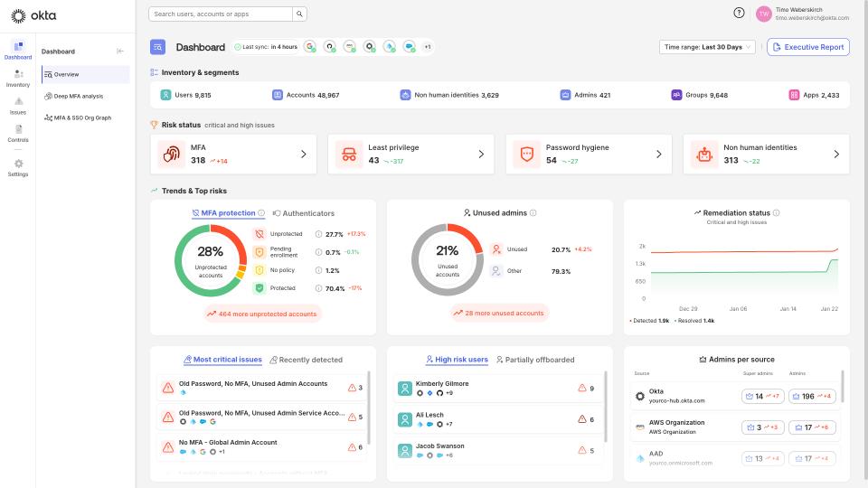This screenshot has width=868, height=488.
Task: Click Accounts 48,967 inventory stat
Action: point(306,95)
